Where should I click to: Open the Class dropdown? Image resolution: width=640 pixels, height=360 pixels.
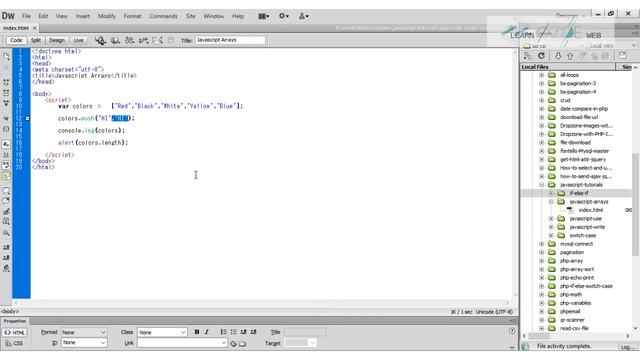point(162,333)
